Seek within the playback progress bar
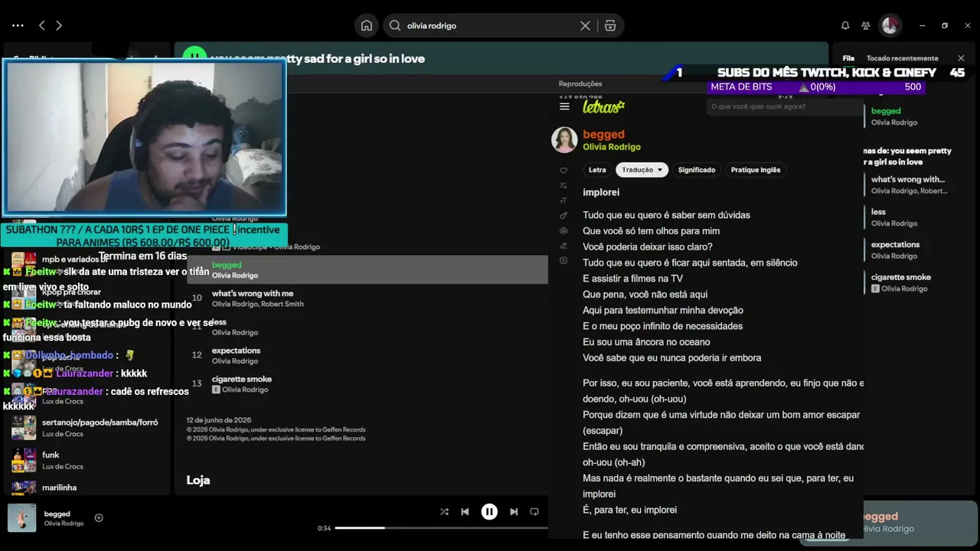The height and width of the screenshot is (551, 980). [x=441, y=528]
